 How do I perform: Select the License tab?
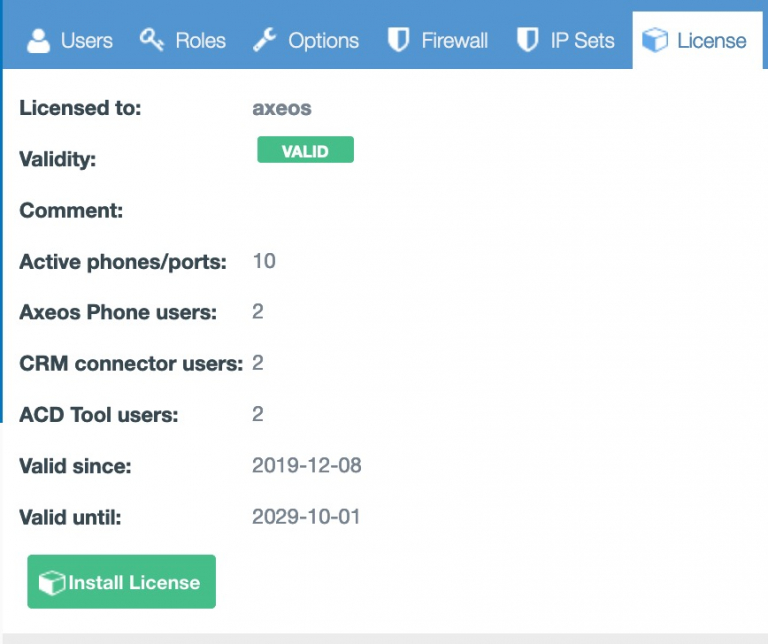pos(696,41)
